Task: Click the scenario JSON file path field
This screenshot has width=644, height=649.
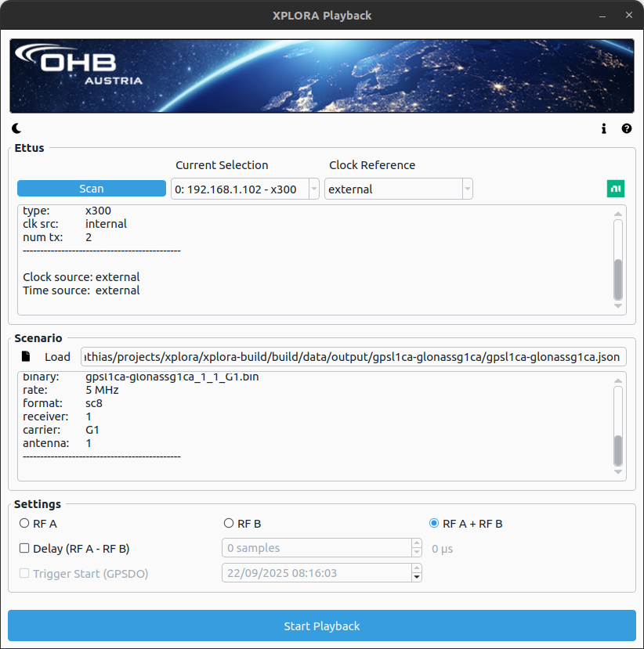Action: tap(353, 357)
